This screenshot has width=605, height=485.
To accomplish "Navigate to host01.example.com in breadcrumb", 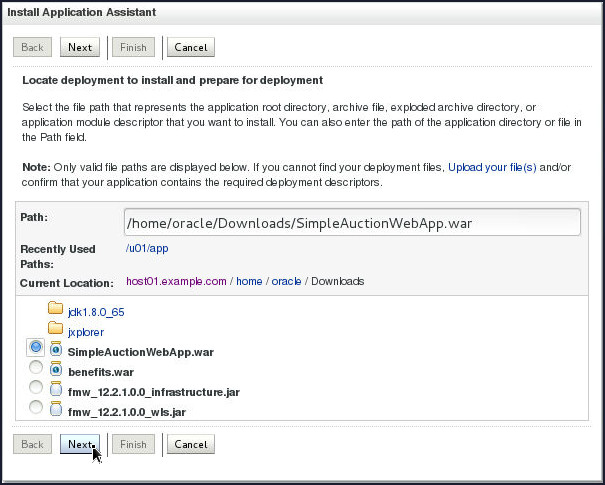I will 176,281.
